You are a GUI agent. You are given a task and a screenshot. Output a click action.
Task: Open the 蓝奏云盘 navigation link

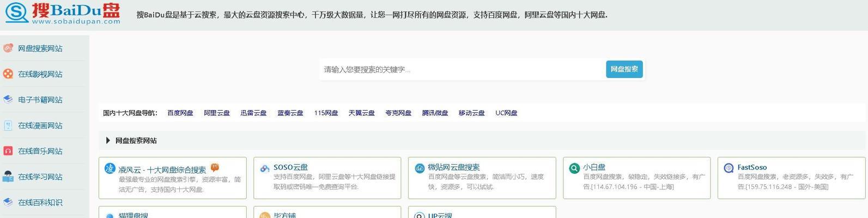(290, 113)
